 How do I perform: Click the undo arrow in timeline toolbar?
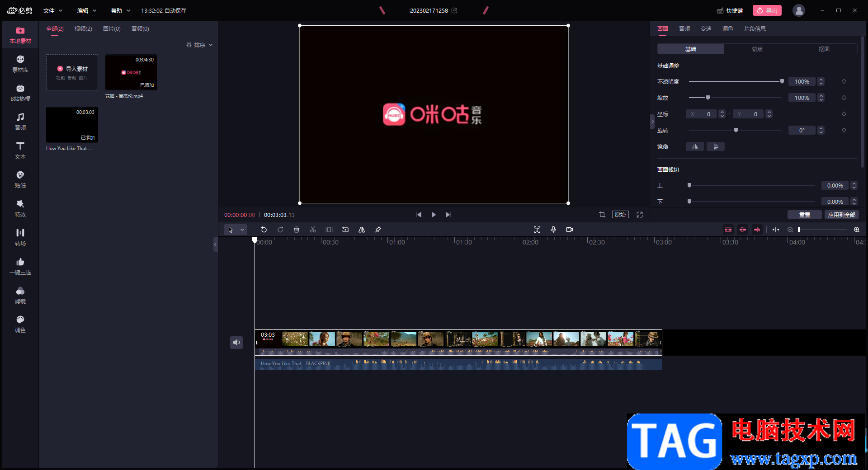click(264, 230)
